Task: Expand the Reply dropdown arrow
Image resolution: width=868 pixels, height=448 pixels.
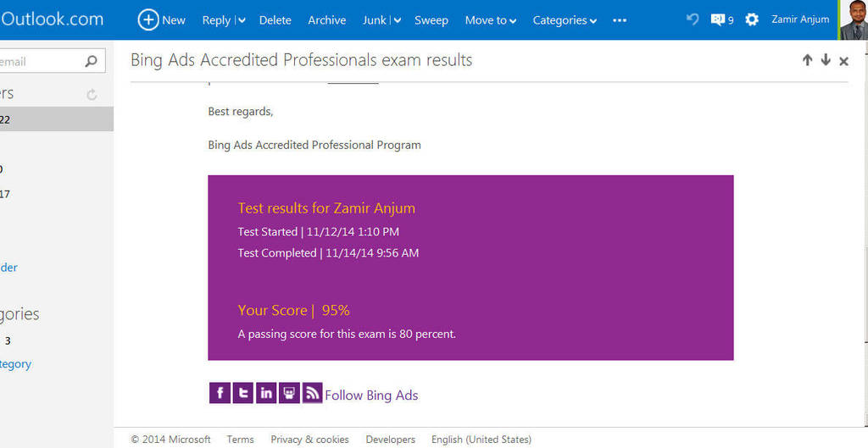Action: coord(242,20)
